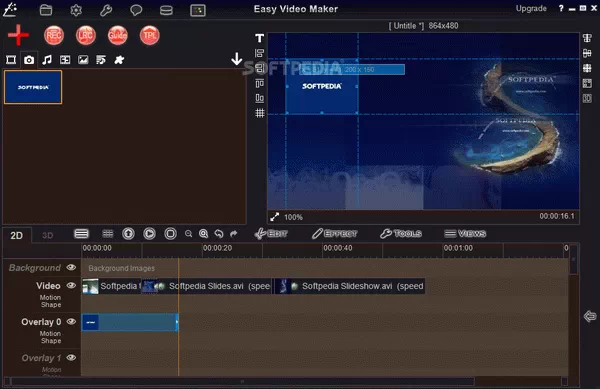Open the Edit menu
This screenshot has height=389, width=600.
click(271, 233)
